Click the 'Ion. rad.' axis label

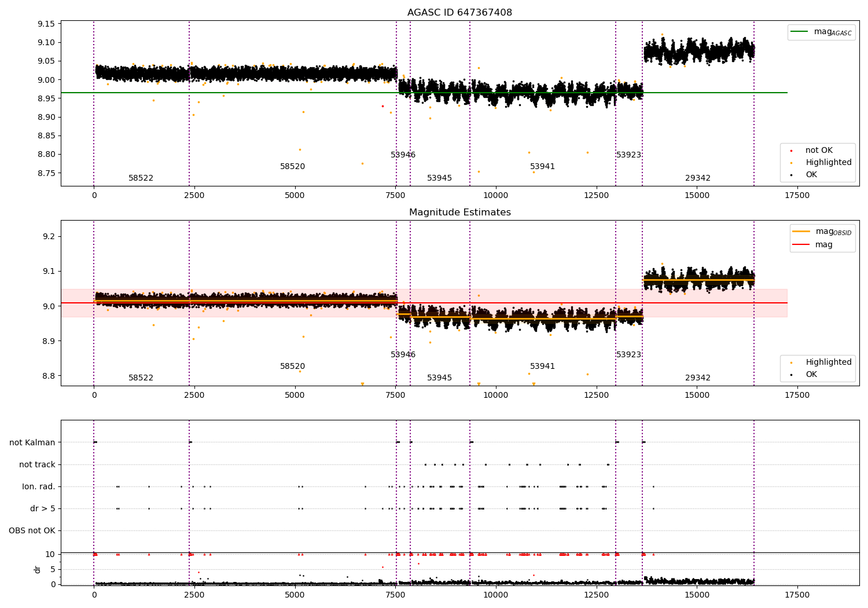coord(39,486)
